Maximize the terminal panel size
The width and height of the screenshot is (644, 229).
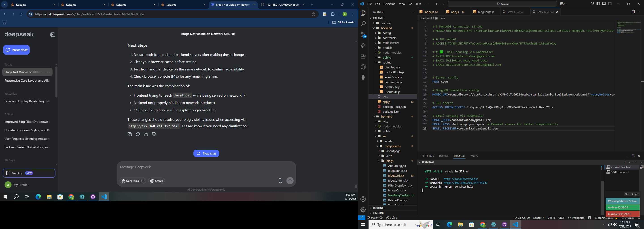[633, 156]
